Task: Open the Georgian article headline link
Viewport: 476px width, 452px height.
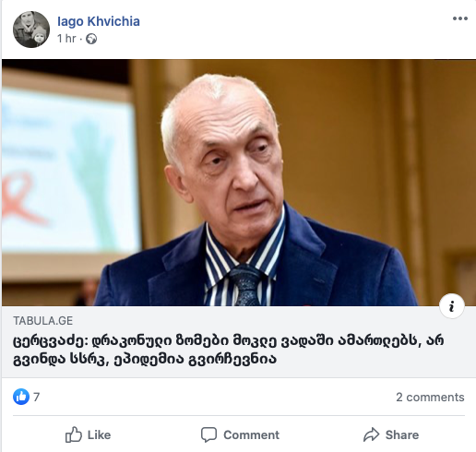Action: (x=228, y=350)
